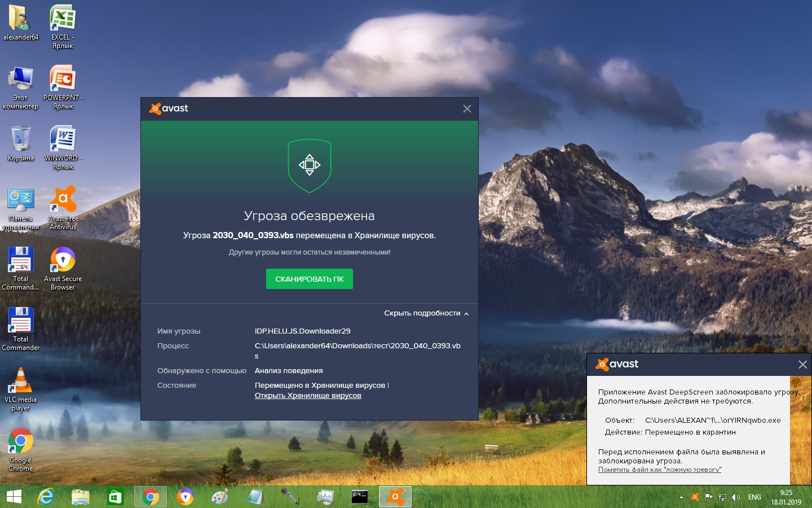Image resolution: width=812 pixels, height=508 pixels.
Task: Click the Анализ поведения value
Action: click(x=289, y=371)
